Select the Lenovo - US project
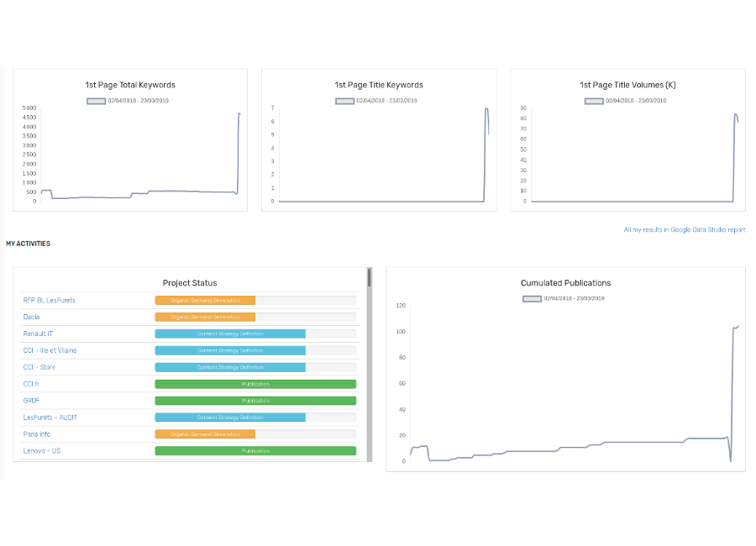The image size is (756, 546). [42, 451]
